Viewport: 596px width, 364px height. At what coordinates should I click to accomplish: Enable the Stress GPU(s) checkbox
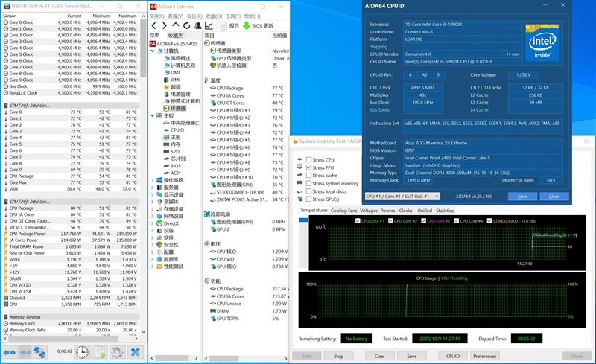coord(308,199)
